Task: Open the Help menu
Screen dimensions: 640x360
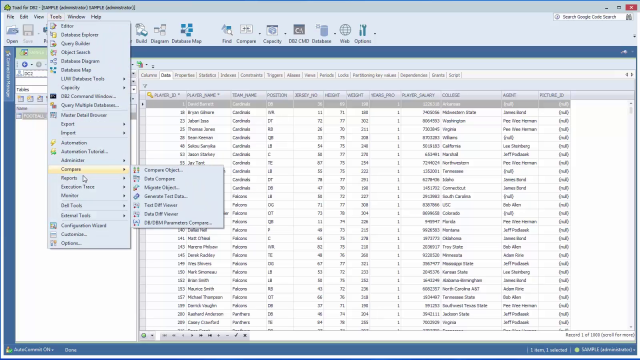Action: (x=96, y=17)
